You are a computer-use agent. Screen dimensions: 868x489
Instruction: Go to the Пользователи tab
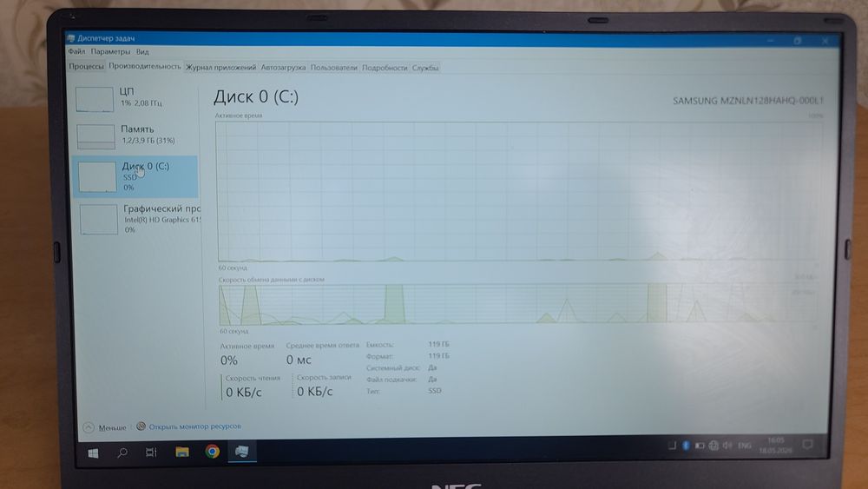[x=333, y=68]
